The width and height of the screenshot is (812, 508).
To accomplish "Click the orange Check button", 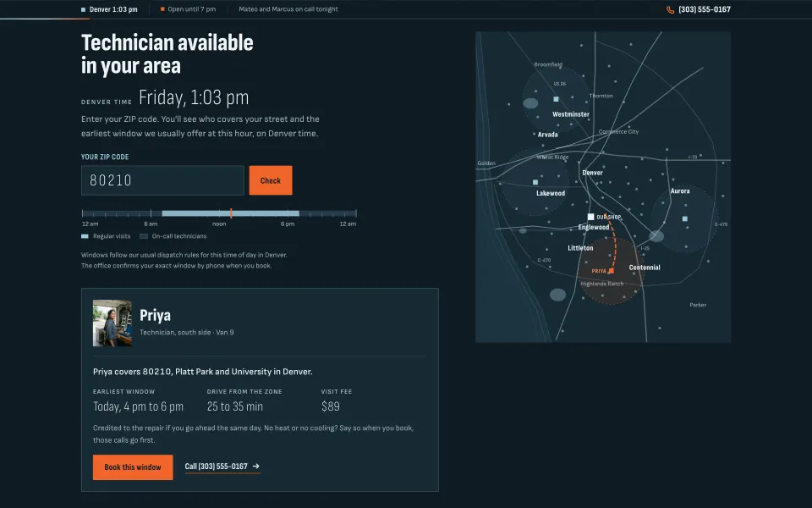I will (x=271, y=180).
